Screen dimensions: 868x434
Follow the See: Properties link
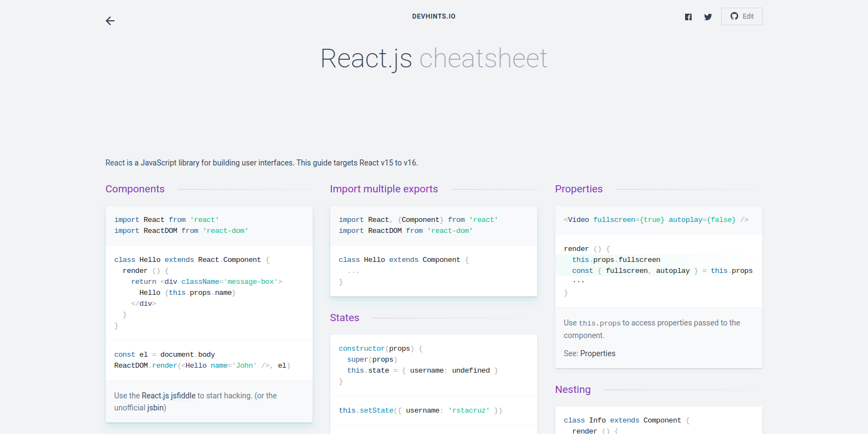(597, 353)
